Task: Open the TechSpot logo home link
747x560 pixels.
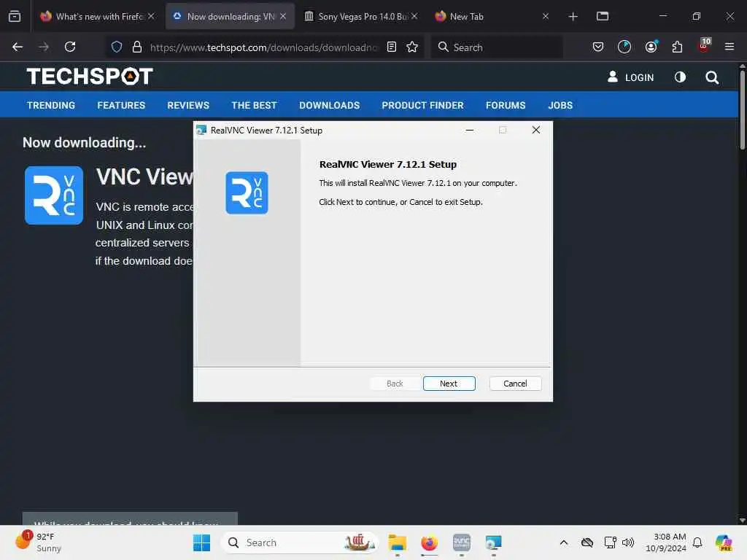Action: pos(90,76)
